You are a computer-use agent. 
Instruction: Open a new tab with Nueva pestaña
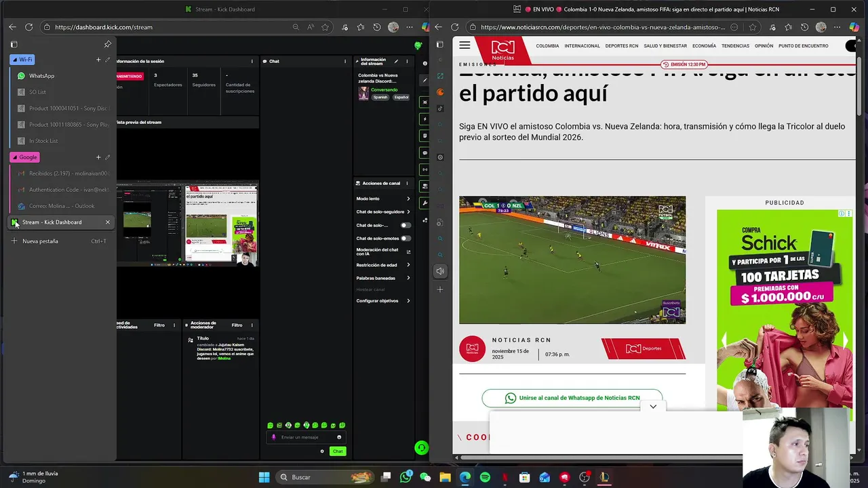point(60,241)
